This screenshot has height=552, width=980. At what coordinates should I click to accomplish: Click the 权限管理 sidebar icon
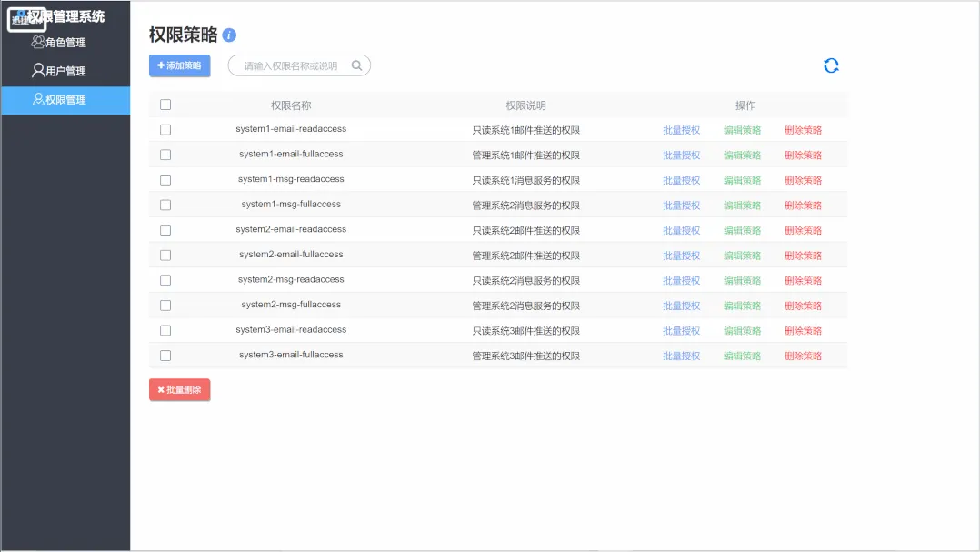point(38,99)
